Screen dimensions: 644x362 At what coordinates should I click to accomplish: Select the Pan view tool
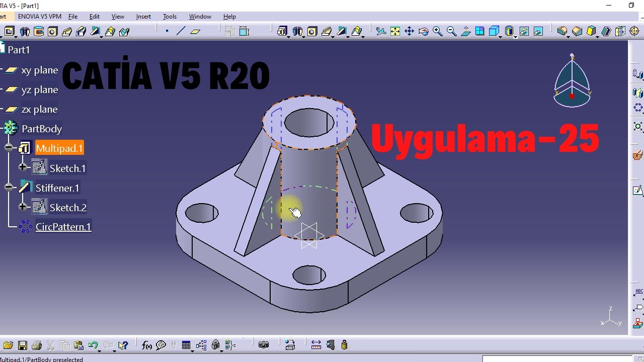tap(410, 31)
